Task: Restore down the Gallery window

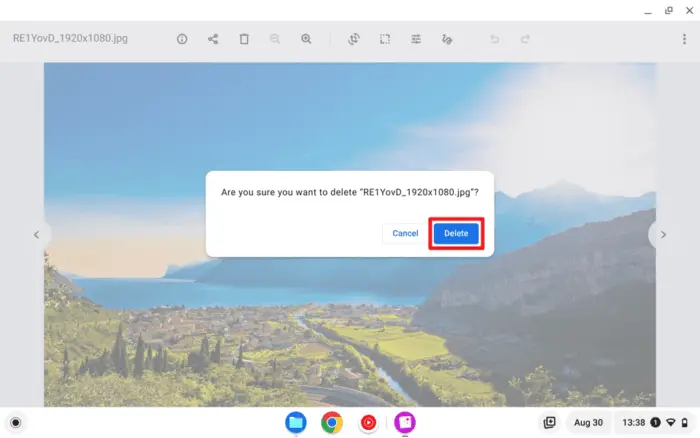Action: [x=669, y=10]
